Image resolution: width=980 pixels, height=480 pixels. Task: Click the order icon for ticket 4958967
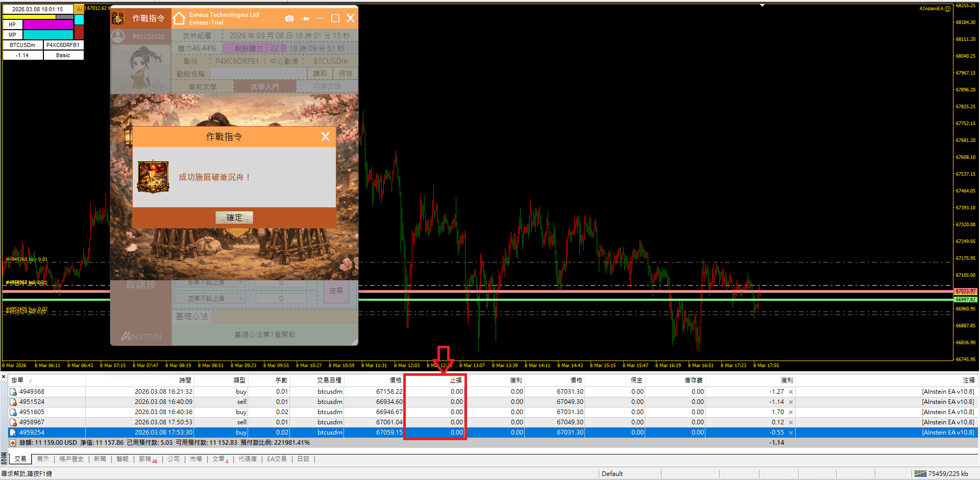click(x=13, y=422)
